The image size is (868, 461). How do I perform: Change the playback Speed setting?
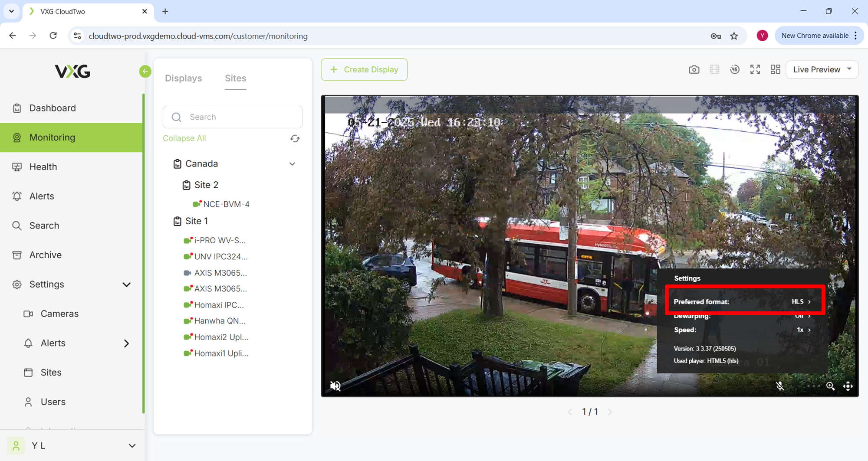tap(742, 330)
